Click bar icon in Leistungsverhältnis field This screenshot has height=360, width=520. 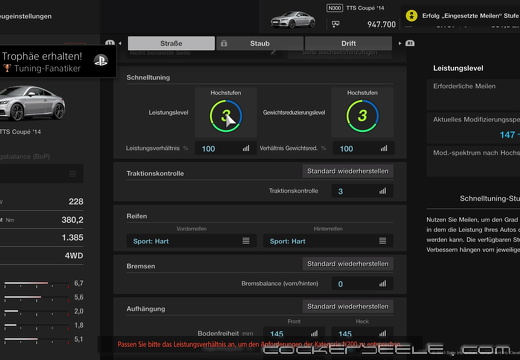coord(246,148)
